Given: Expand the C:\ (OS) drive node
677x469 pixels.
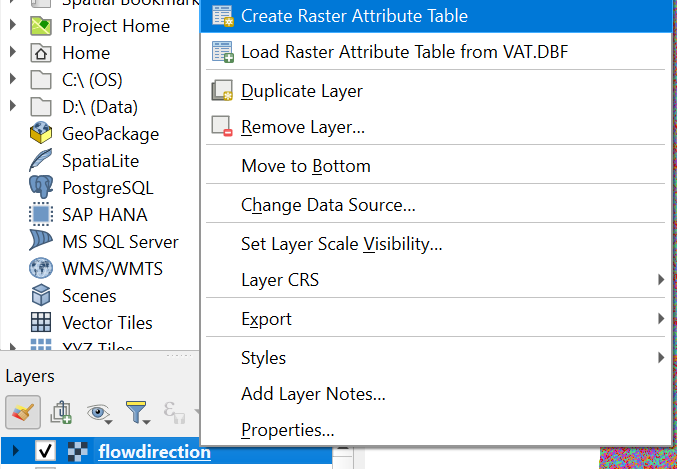Looking at the screenshot, I should (13, 79).
